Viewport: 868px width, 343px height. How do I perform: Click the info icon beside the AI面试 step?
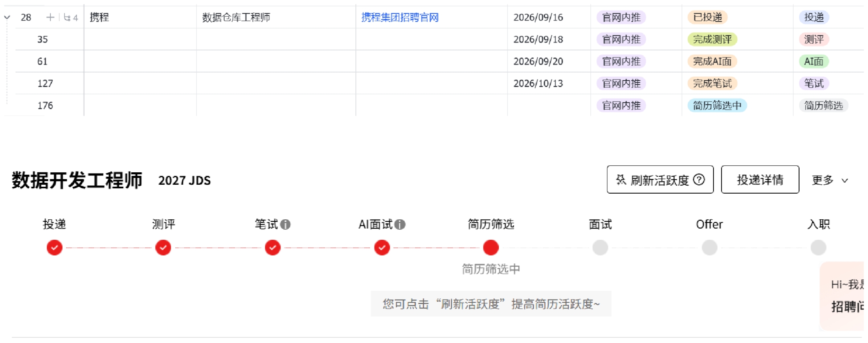[400, 225]
